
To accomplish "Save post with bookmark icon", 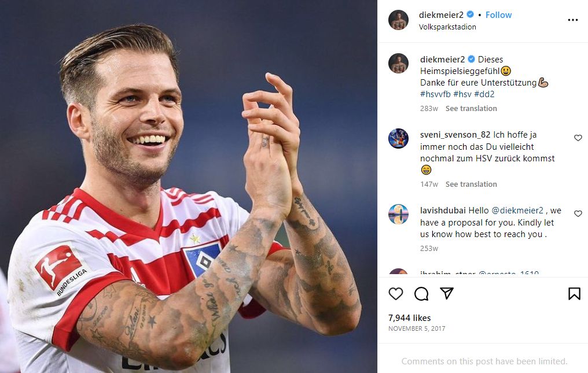I will pyautogui.click(x=574, y=294).
